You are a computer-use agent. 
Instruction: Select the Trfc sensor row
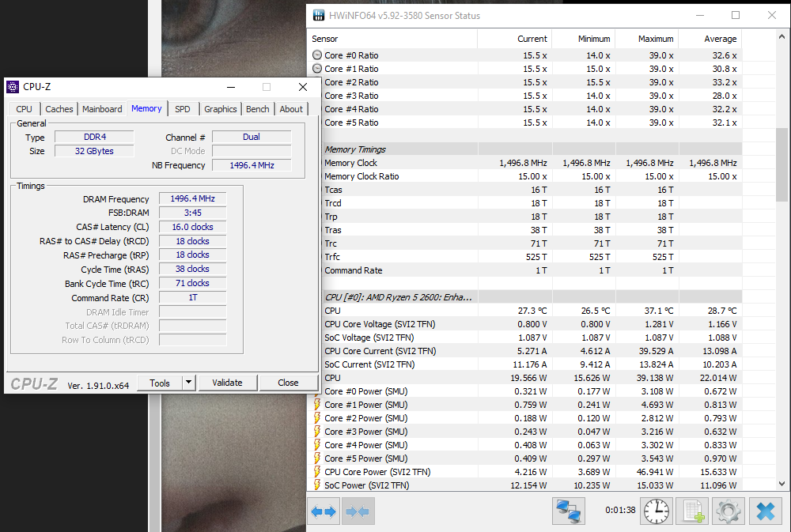(x=532, y=257)
